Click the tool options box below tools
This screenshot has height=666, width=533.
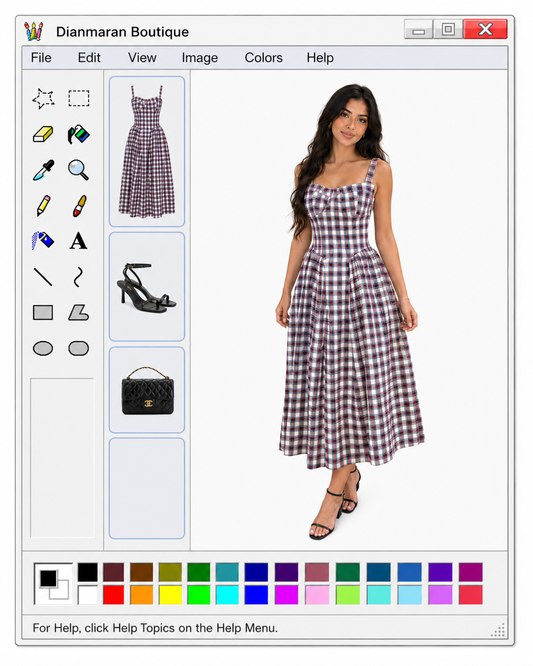pos(62,458)
